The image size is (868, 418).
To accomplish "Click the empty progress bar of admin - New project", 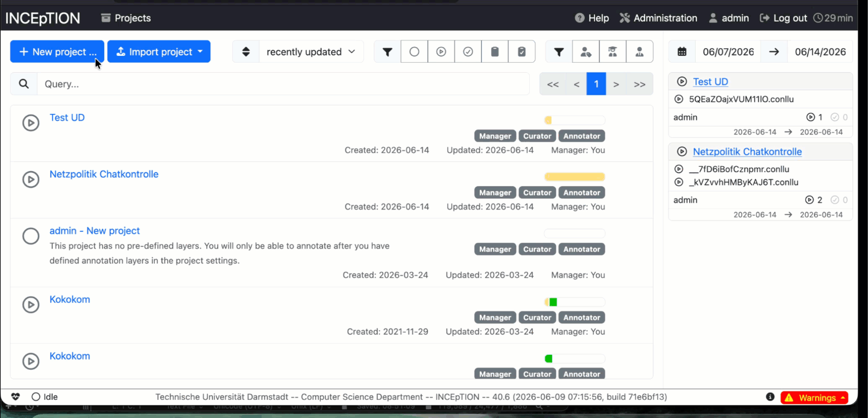I will click(574, 234).
